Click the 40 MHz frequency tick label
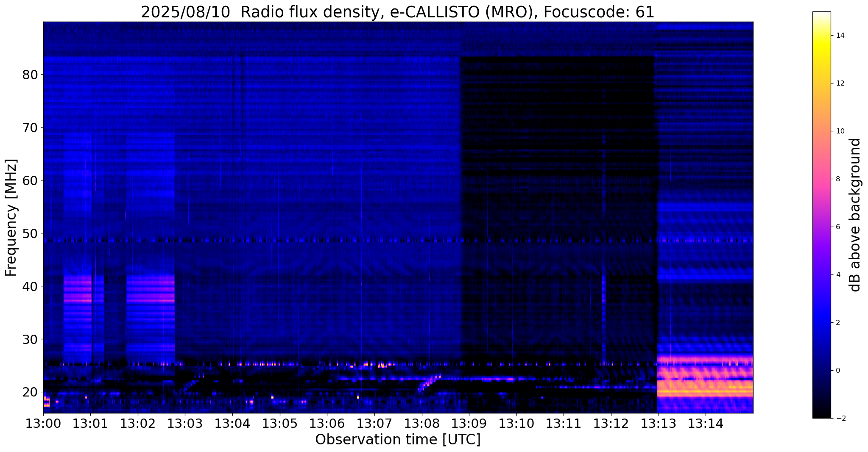Image resolution: width=868 pixels, height=452 pixels. (x=30, y=286)
